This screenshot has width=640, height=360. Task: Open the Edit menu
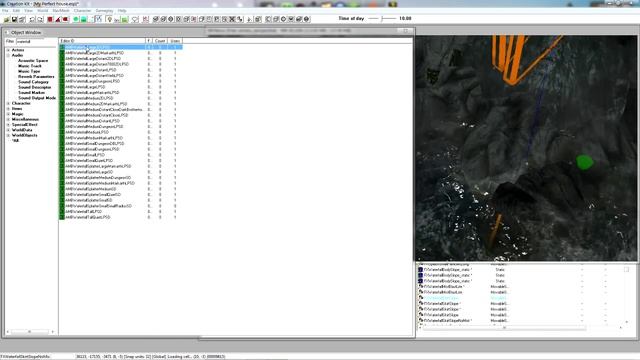coord(16,11)
